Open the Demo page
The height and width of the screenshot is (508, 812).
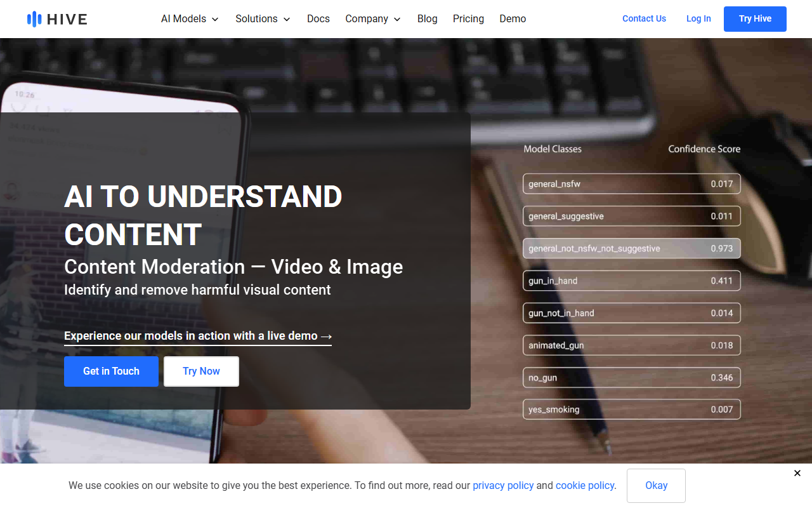pyautogui.click(x=513, y=19)
